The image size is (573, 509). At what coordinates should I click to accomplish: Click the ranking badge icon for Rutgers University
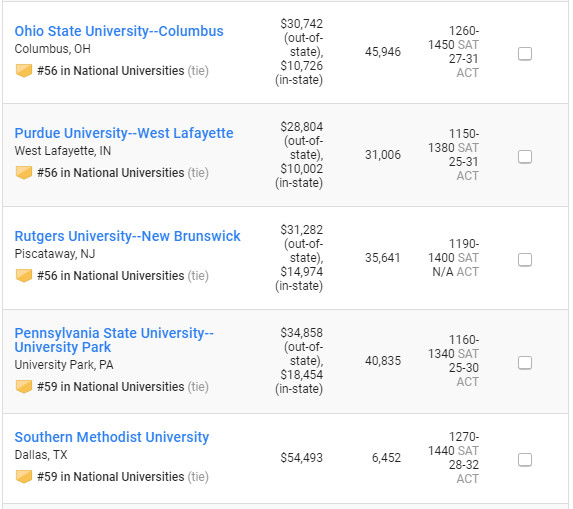tap(24, 276)
